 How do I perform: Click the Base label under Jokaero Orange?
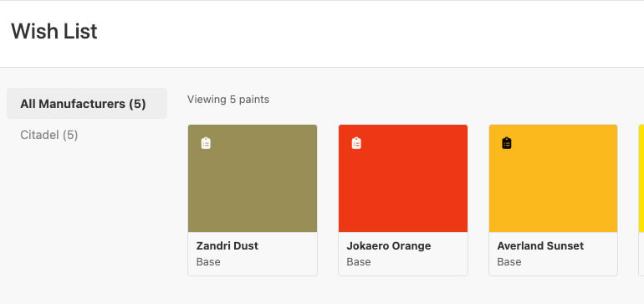click(359, 262)
